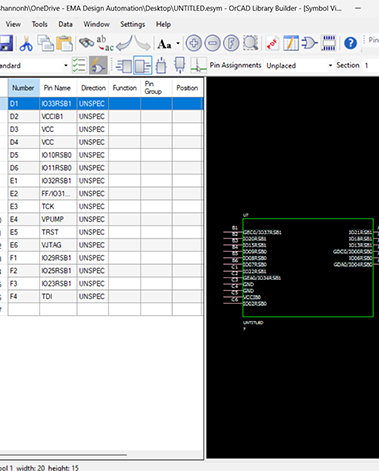This screenshot has width=379, height=471.
Task: Select the E3 TCK pin row
Action: 105,206
